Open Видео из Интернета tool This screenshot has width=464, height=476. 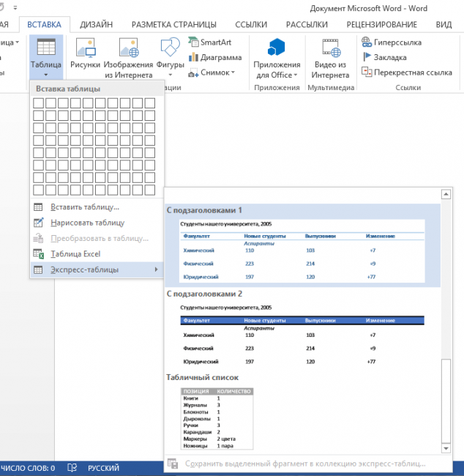(x=330, y=49)
